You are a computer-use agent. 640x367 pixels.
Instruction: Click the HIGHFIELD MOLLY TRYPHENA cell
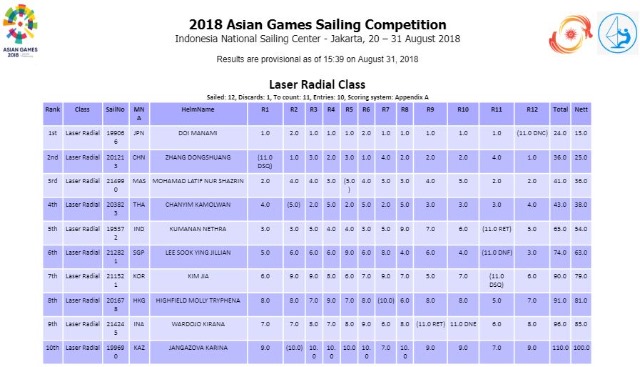pos(198,305)
